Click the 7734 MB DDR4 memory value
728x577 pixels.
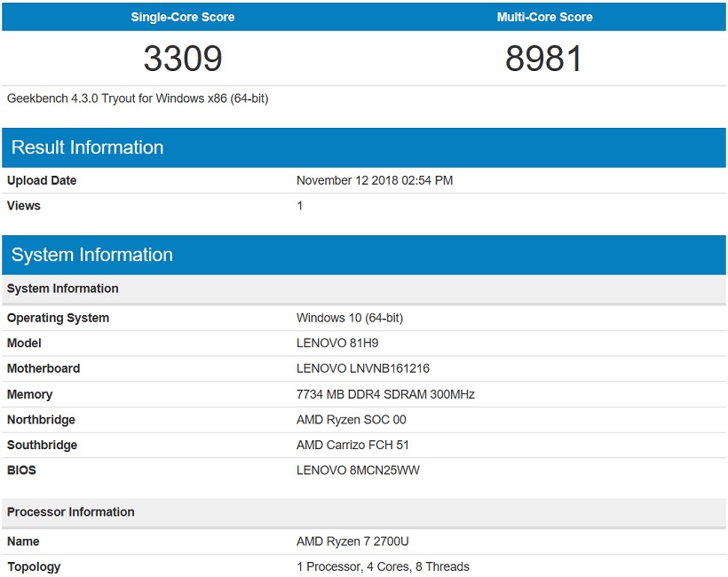point(385,394)
